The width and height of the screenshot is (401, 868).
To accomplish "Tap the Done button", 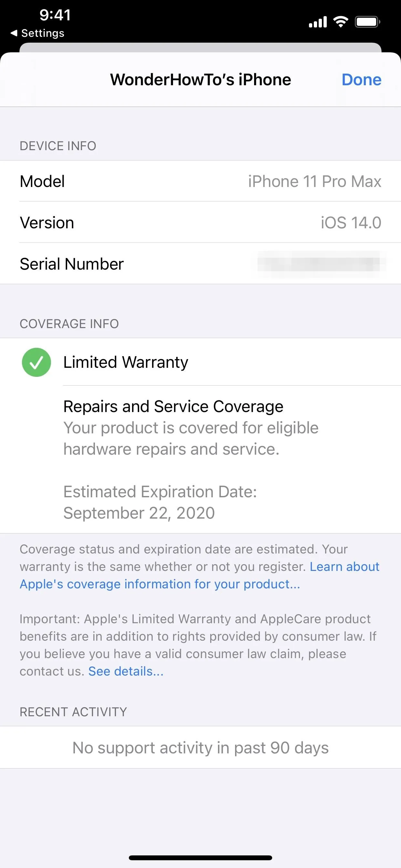I will tap(361, 80).
